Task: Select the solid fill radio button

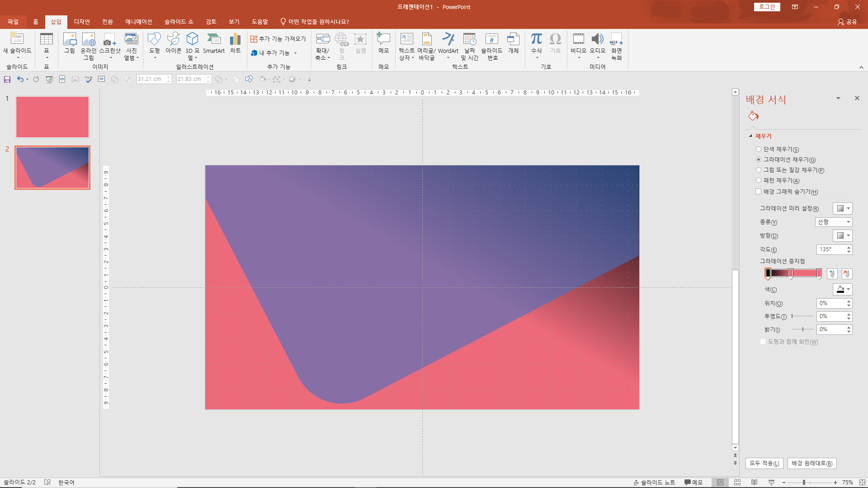Action: pyautogui.click(x=759, y=149)
